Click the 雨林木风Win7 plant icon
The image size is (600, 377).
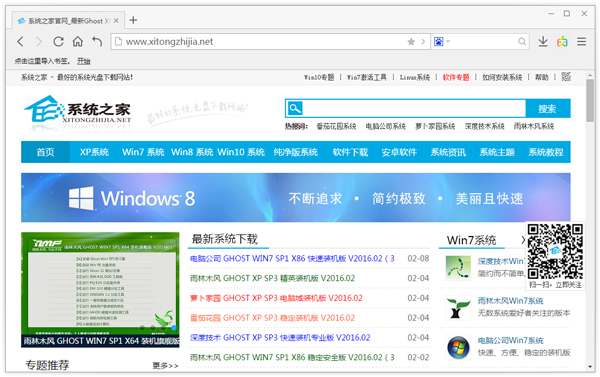point(458,307)
